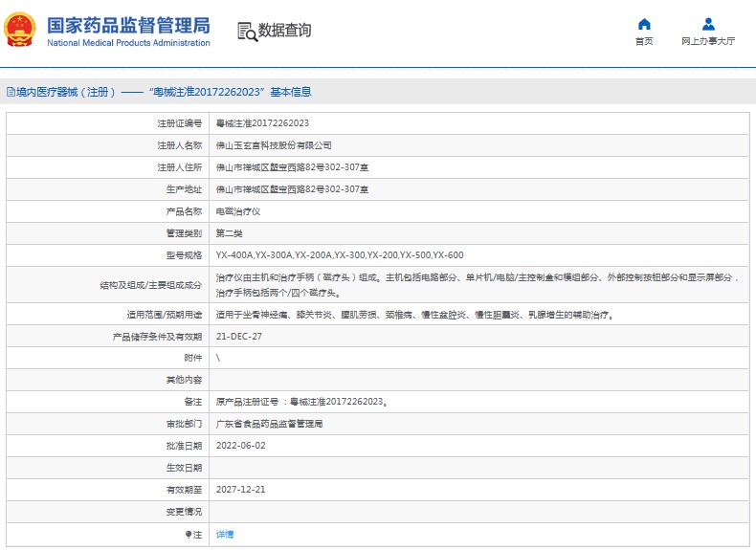This screenshot has width=756, height=550.
Task: Click approval date 2022-06-02
Action: (240, 446)
